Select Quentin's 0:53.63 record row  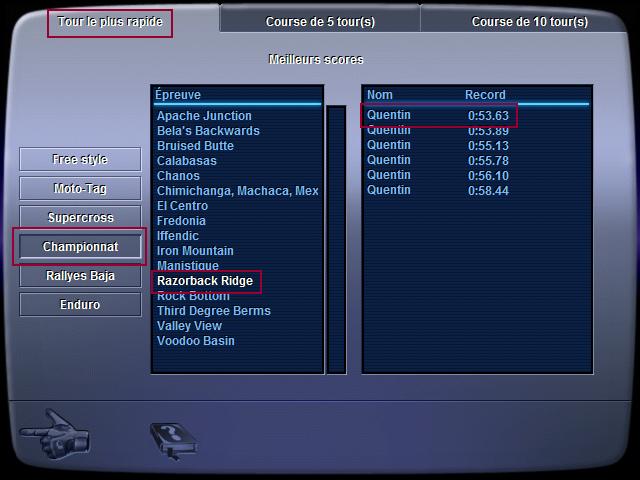438,115
